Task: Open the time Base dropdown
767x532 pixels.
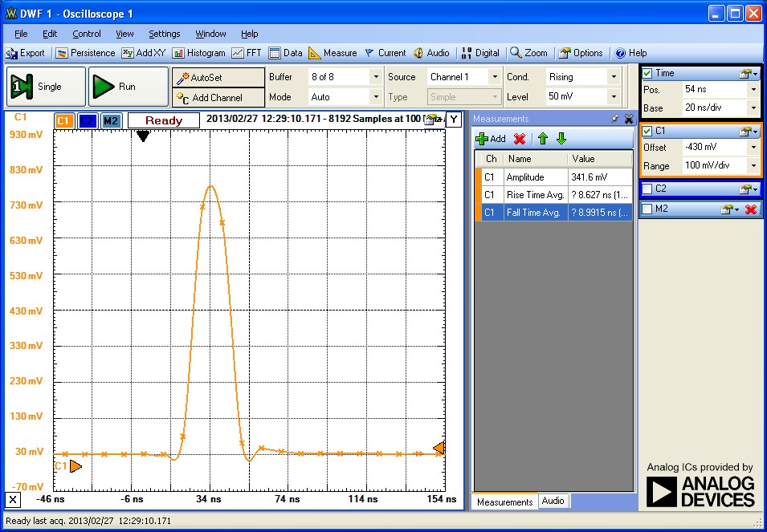Action: pyautogui.click(x=753, y=108)
